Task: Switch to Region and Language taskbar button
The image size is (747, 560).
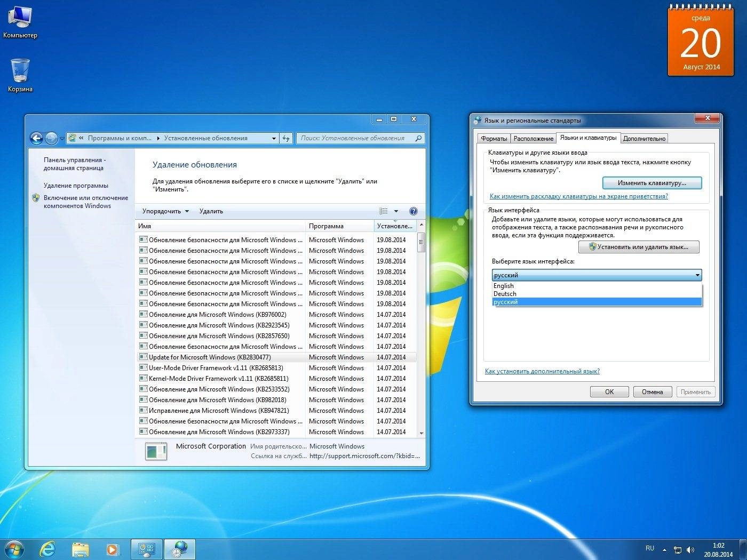Action: pos(180,549)
